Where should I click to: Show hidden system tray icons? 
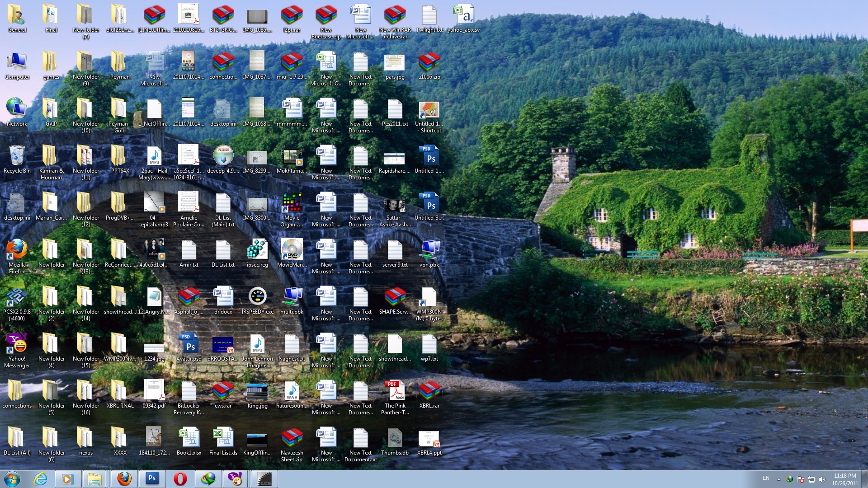pyautogui.click(x=778, y=479)
